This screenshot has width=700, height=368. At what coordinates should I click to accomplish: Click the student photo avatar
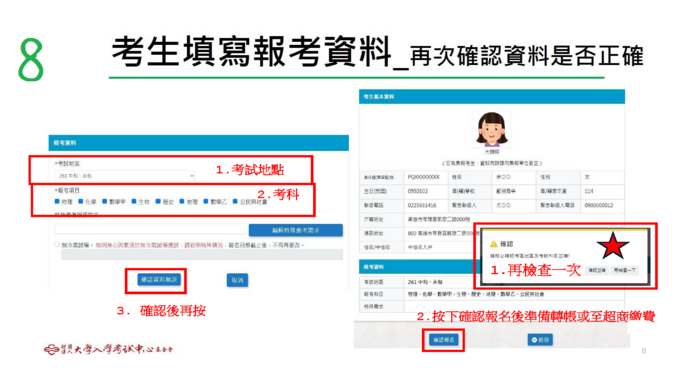(x=492, y=129)
